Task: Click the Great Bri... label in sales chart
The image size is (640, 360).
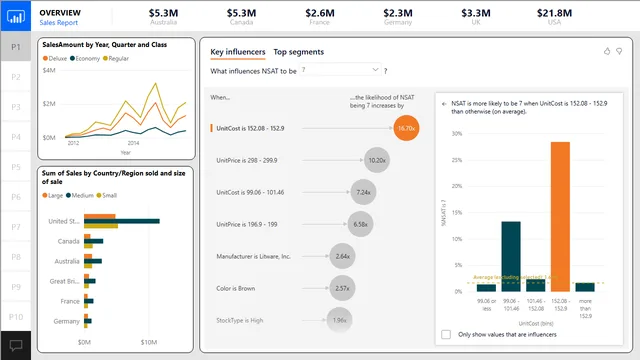Action: 64,281
